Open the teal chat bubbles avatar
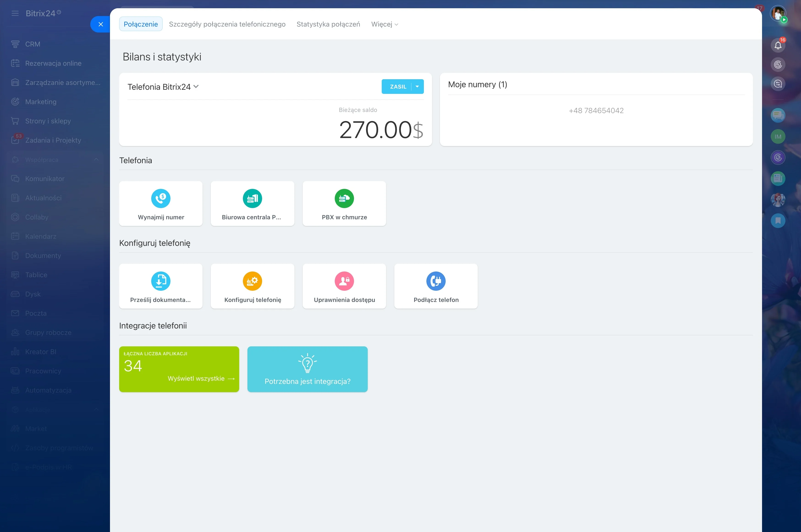This screenshot has height=532, width=801. (x=778, y=115)
